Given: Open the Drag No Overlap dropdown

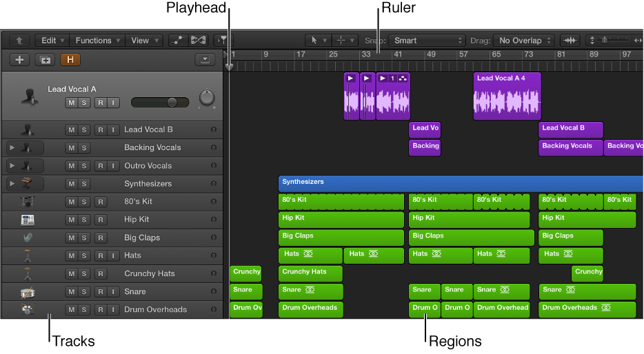Looking at the screenshot, I should point(524,40).
